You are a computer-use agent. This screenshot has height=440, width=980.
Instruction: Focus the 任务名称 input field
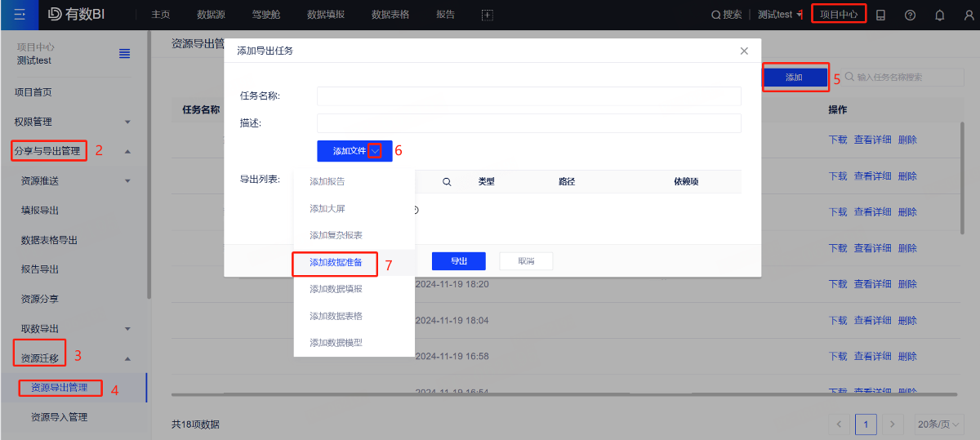point(528,96)
